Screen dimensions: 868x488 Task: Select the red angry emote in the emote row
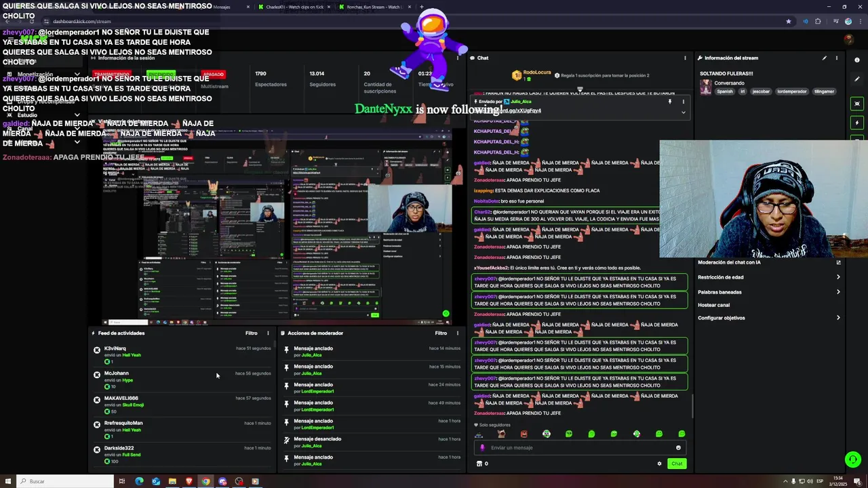524,434
